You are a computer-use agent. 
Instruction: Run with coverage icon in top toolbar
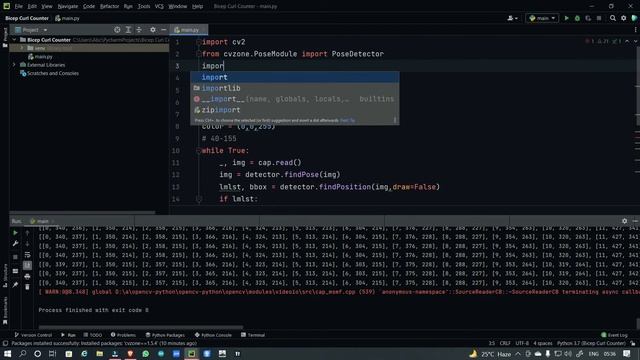point(588,18)
